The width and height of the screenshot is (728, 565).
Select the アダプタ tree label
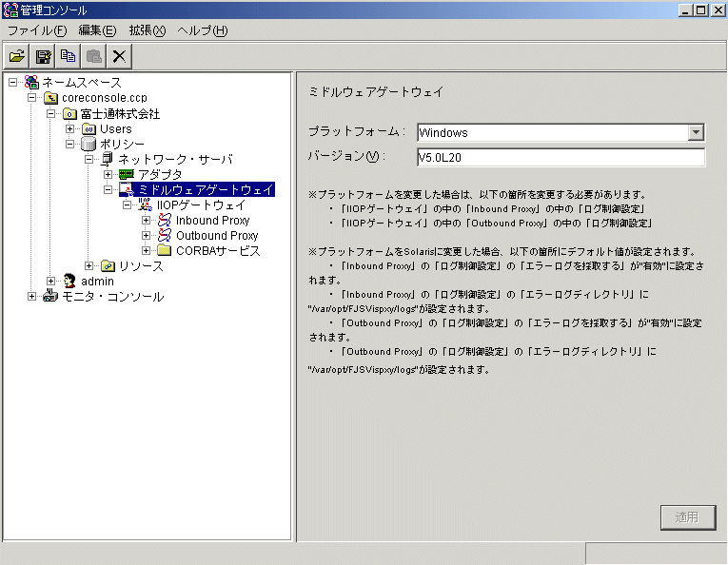(x=160, y=174)
